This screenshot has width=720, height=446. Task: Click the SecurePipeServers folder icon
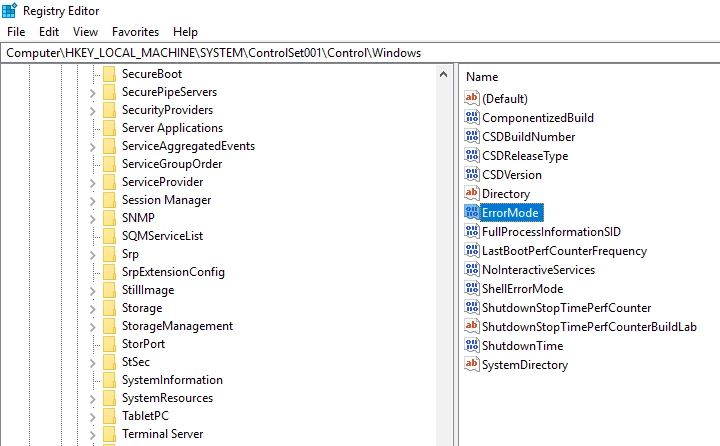point(110,92)
